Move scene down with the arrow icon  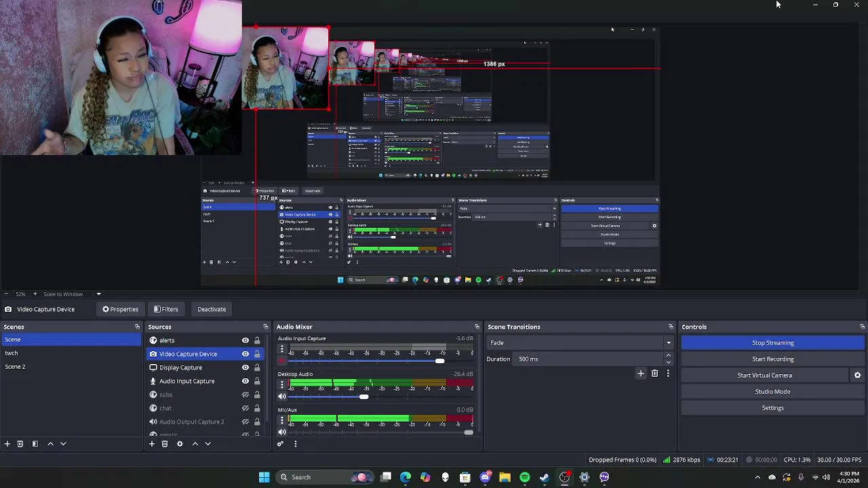tap(63, 444)
